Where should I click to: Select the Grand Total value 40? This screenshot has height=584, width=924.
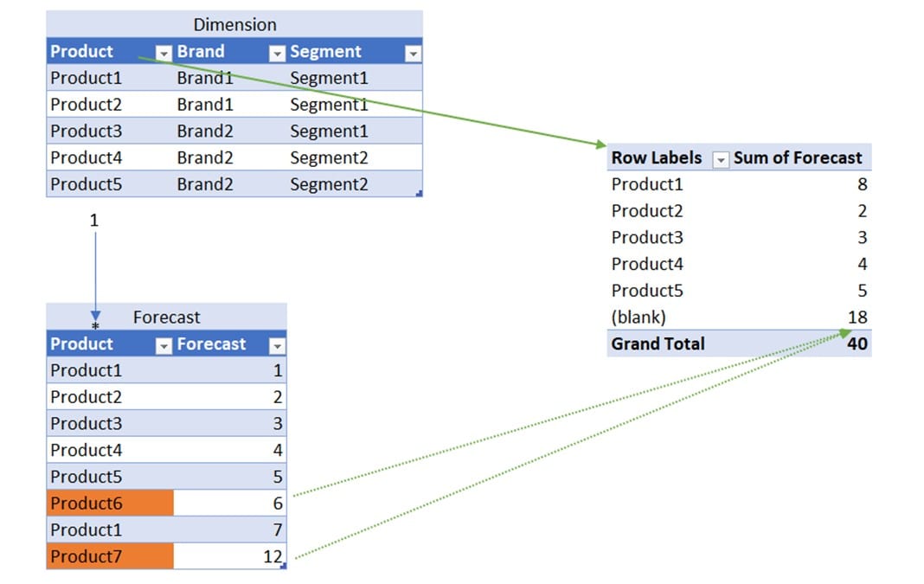[857, 343]
